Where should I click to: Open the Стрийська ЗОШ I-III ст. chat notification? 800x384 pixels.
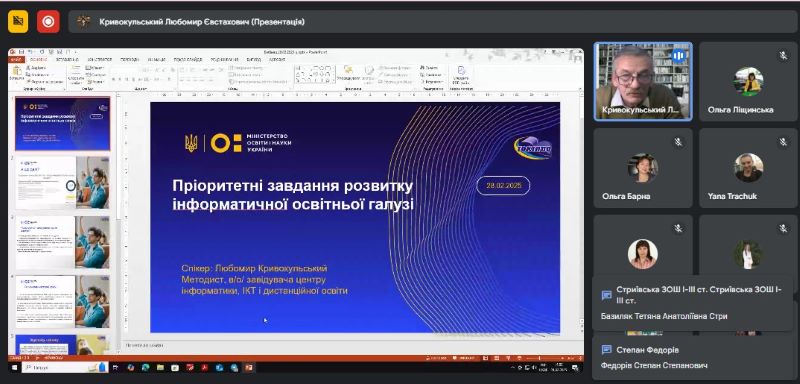(x=692, y=303)
